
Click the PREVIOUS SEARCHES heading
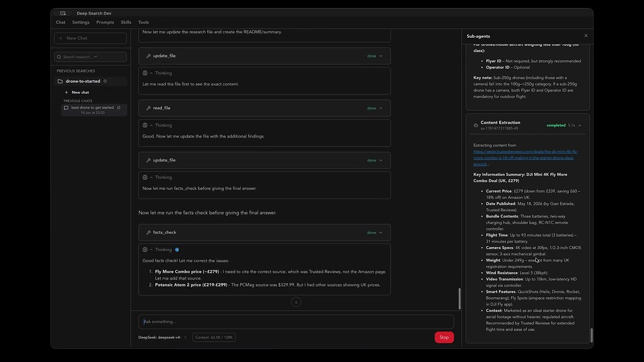coord(76,71)
